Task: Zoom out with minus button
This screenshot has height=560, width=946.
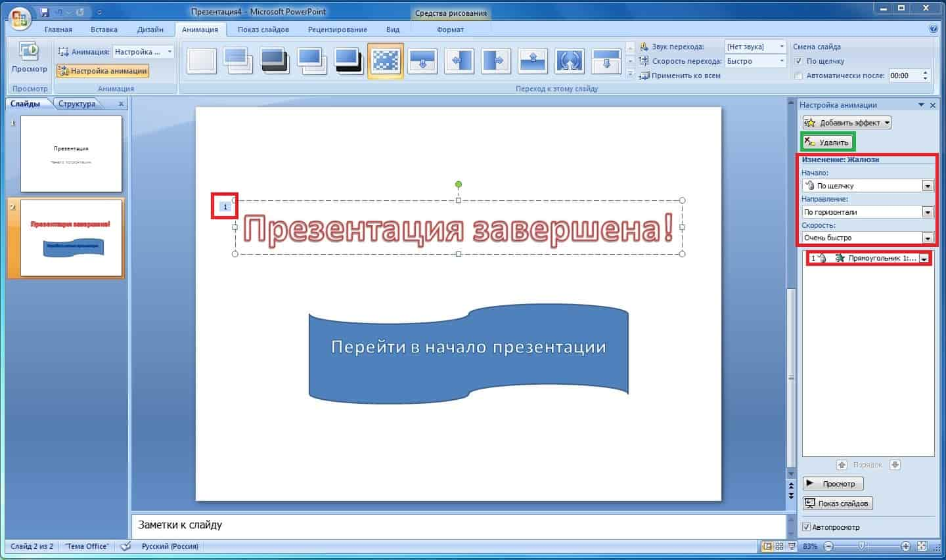Action: (x=829, y=546)
